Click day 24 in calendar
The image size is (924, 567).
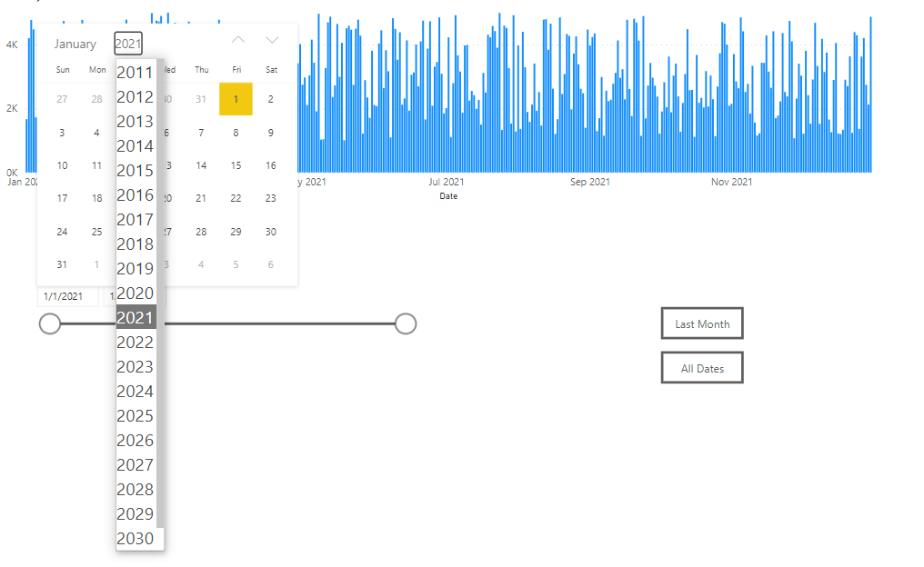coord(62,232)
